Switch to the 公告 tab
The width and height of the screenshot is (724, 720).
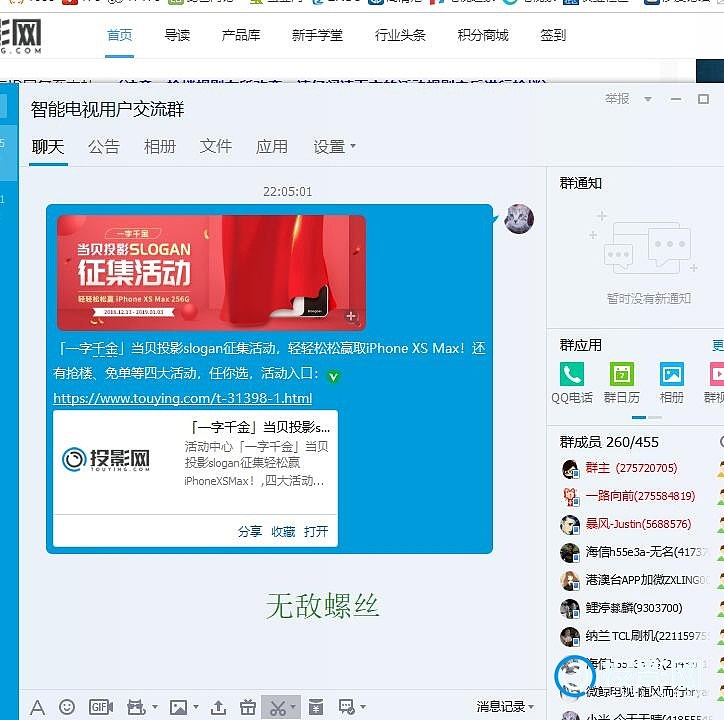tap(104, 147)
